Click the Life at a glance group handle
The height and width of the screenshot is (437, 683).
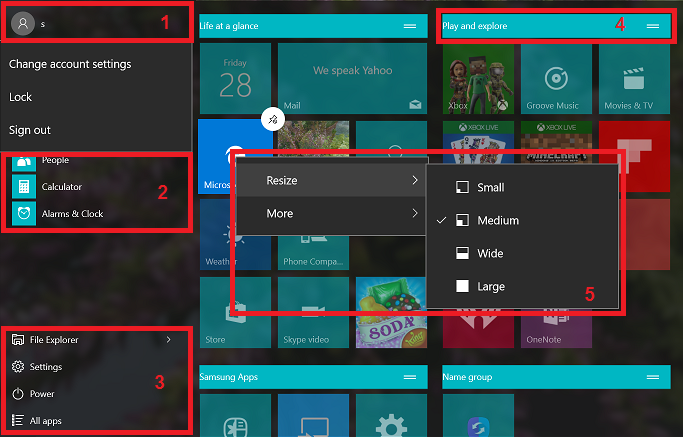410,26
